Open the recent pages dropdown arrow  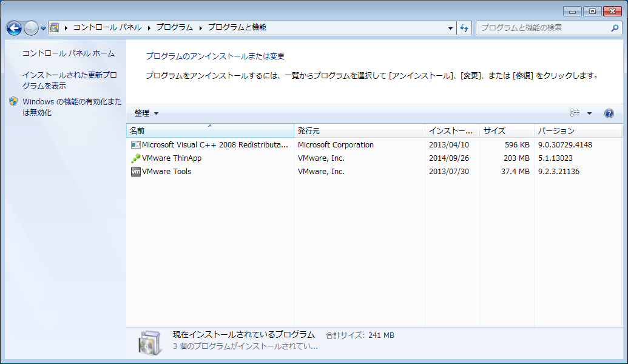point(43,29)
